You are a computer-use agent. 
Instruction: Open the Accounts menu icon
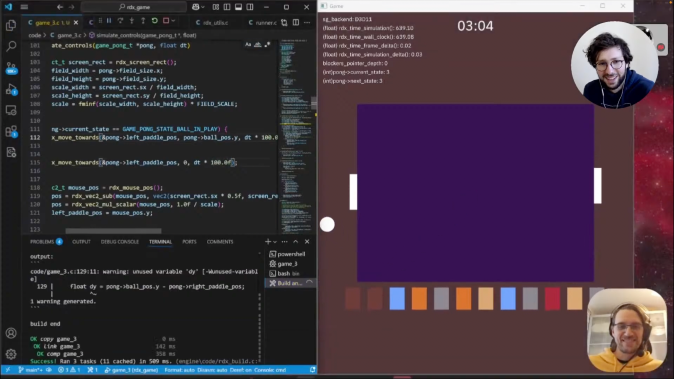coord(11,333)
